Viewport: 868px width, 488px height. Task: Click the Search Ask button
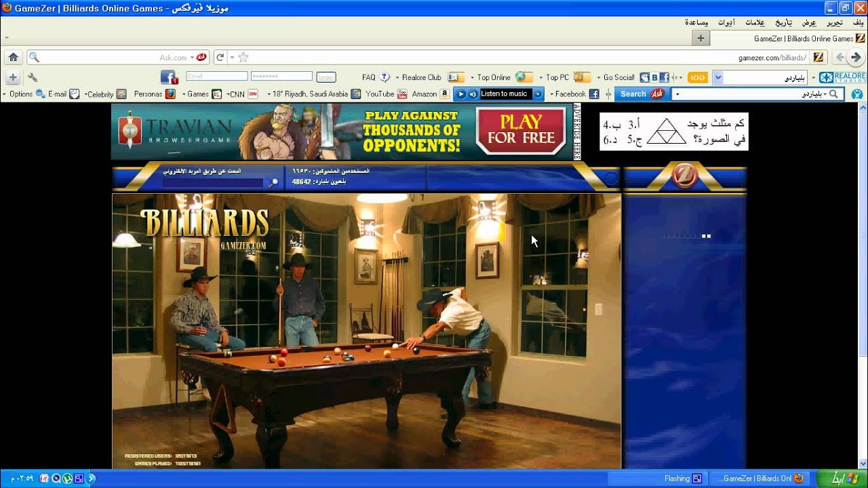pos(642,94)
